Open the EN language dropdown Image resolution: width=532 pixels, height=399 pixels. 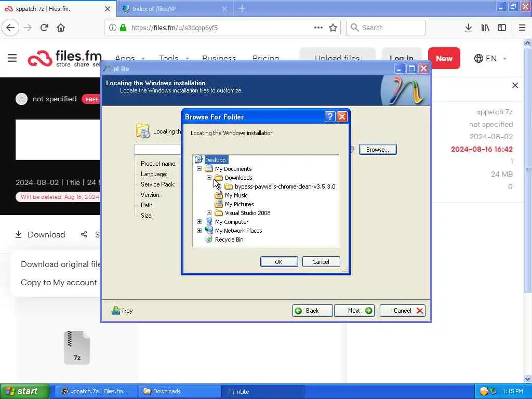[490, 58]
